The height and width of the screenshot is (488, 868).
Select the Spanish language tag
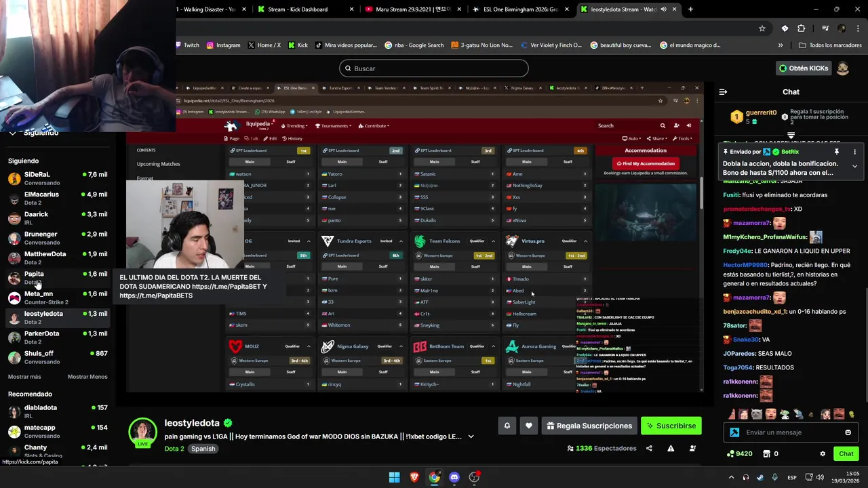click(203, 449)
